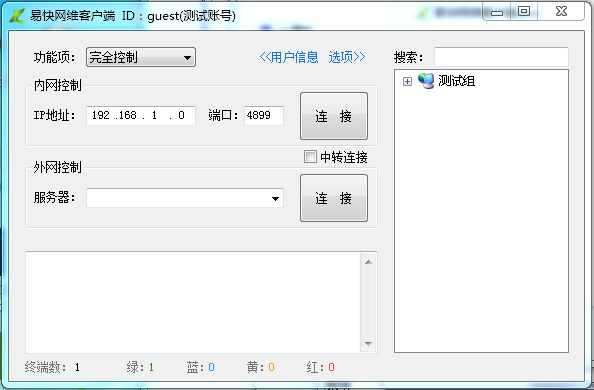The image size is (594, 390).
Task: Click 连接 button in 外网控制
Action: 334,198
